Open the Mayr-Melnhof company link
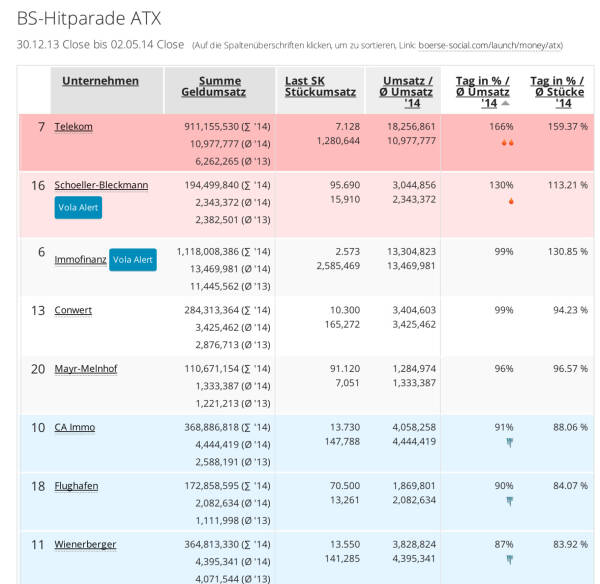600x584 pixels. pyautogui.click(x=86, y=369)
